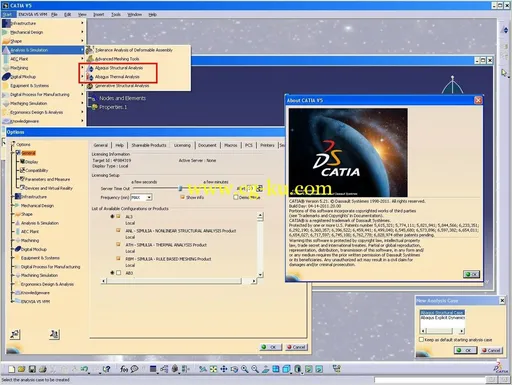Toggle the RBM Rule Based Meshing checkbox
Image resolution: width=512 pixels, height=385 pixels.
(118, 258)
